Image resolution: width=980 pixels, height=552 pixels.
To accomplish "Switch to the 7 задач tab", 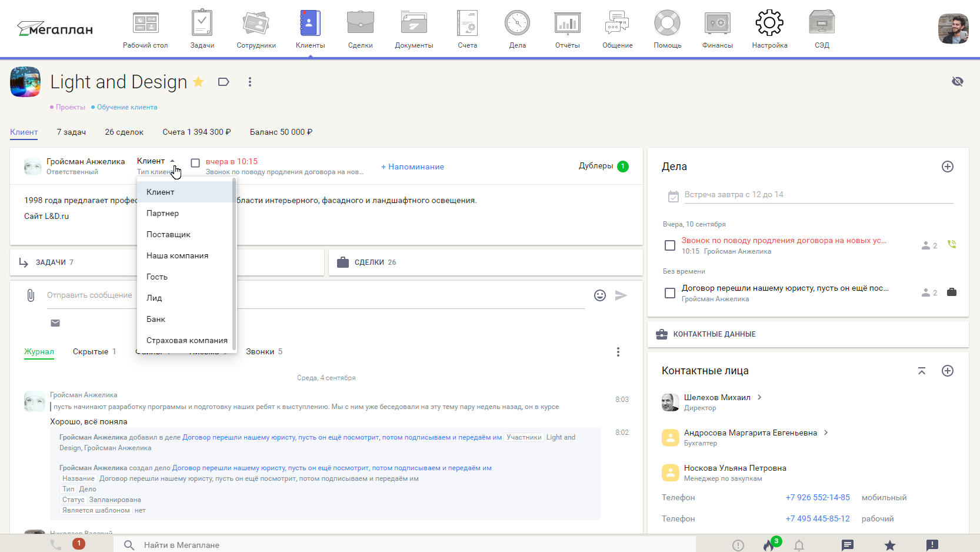I will [71, 132].
